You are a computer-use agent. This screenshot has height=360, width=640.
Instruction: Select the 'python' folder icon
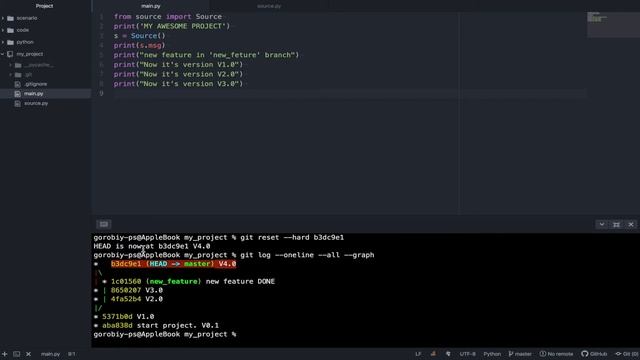coord(11,42)
